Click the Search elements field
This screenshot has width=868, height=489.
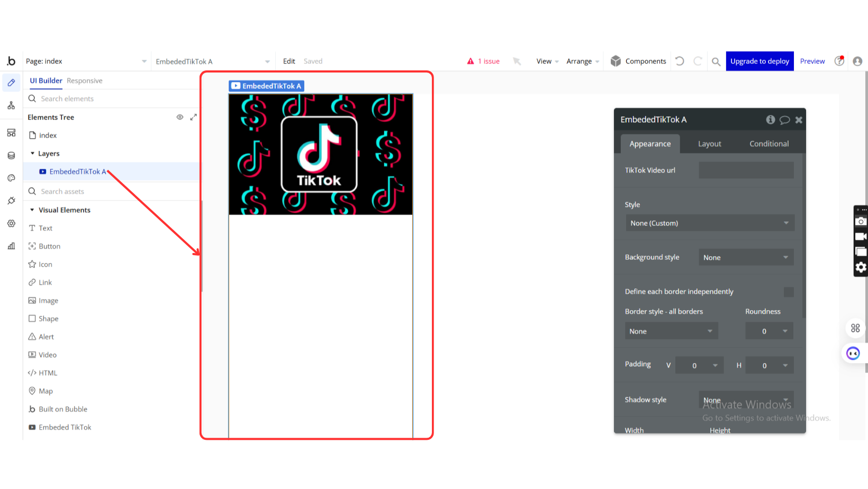112,98
